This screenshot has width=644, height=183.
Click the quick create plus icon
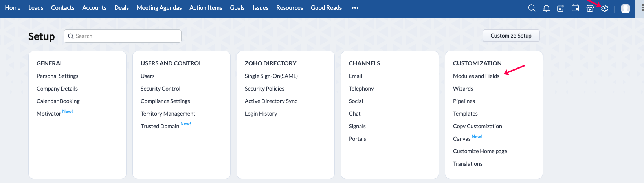(561, 8)
